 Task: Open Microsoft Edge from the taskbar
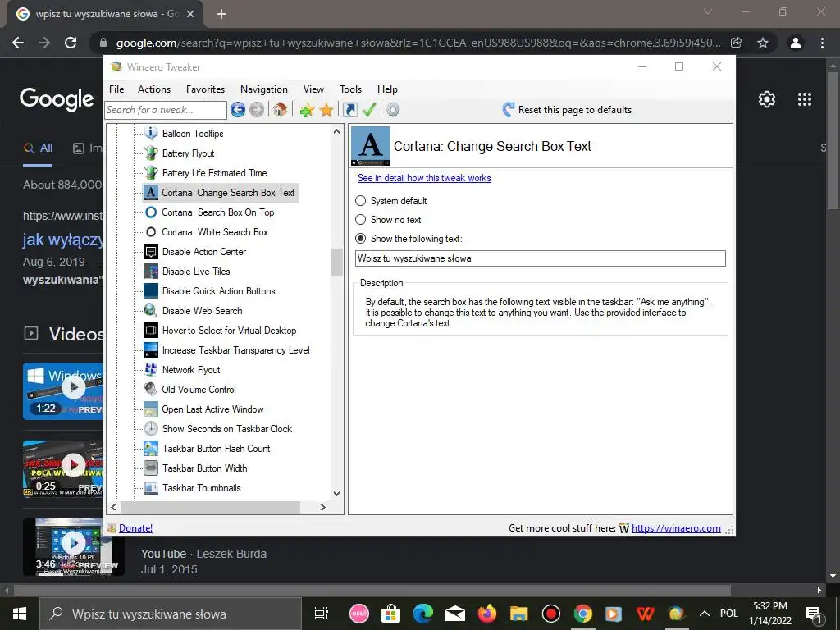pos(422,614)
